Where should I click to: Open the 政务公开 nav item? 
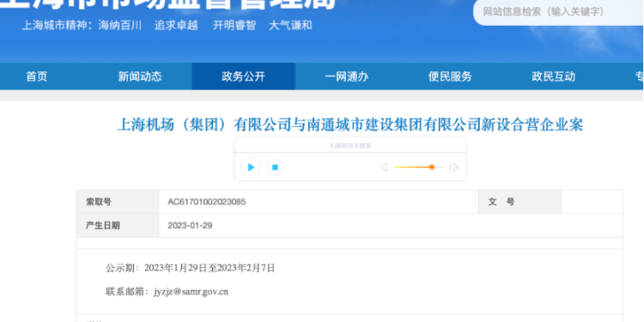point(244,76)
